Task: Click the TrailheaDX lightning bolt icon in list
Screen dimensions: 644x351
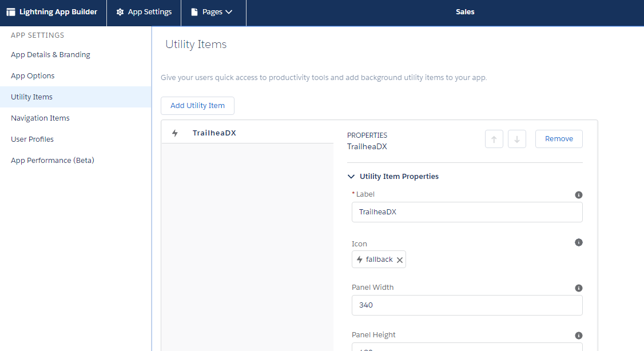Action: 175,133
